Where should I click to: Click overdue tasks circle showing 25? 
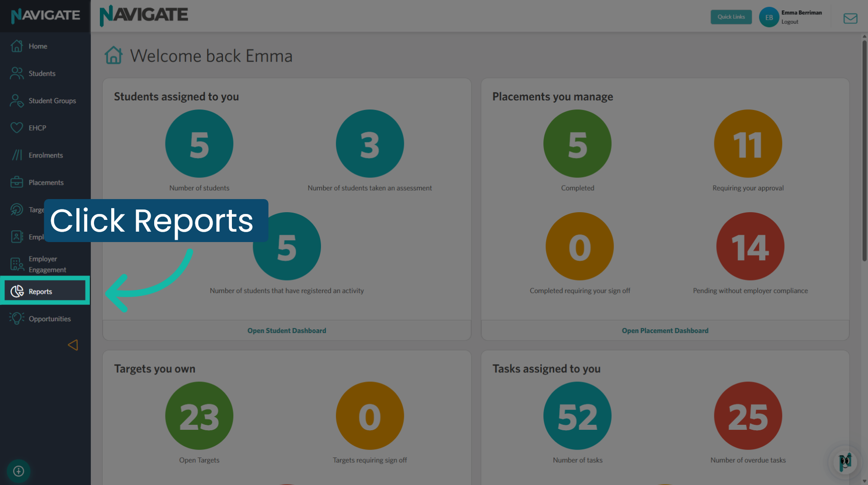[x=748, y=416]
